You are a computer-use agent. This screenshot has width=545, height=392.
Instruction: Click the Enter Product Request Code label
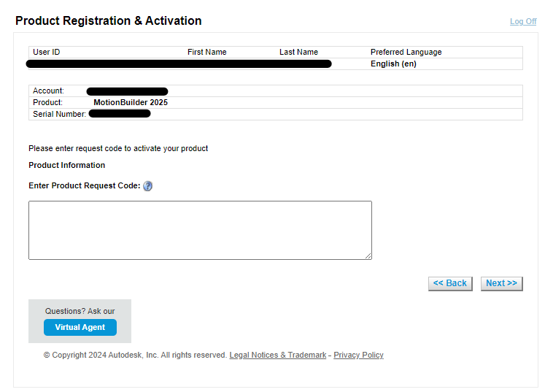(84, 186)
